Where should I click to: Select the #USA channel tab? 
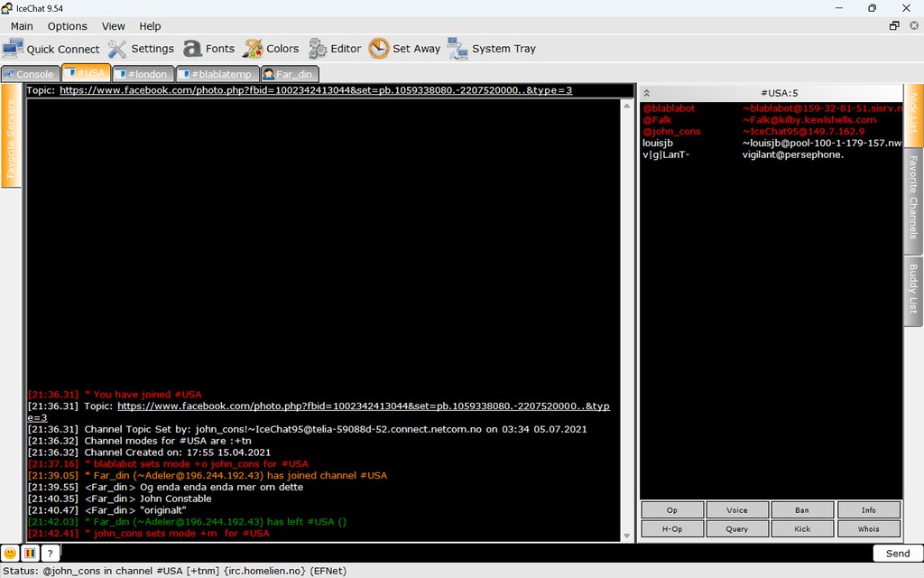[86, 72]
